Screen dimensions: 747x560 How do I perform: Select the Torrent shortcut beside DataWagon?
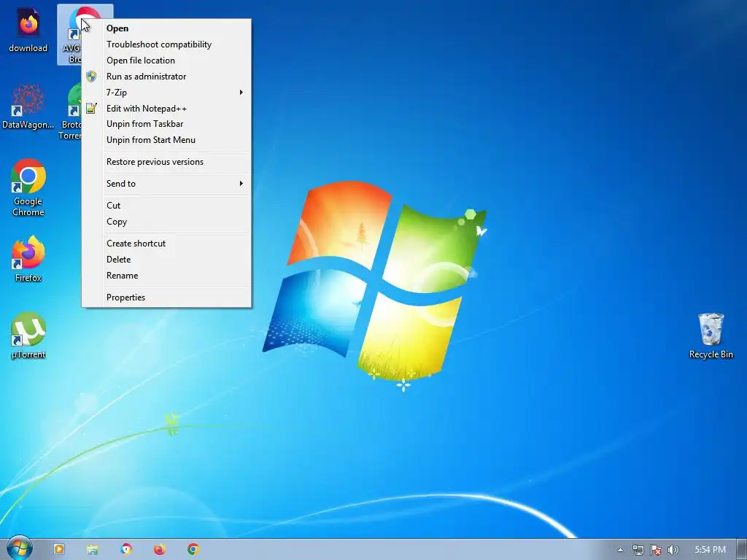coord(70,112)
